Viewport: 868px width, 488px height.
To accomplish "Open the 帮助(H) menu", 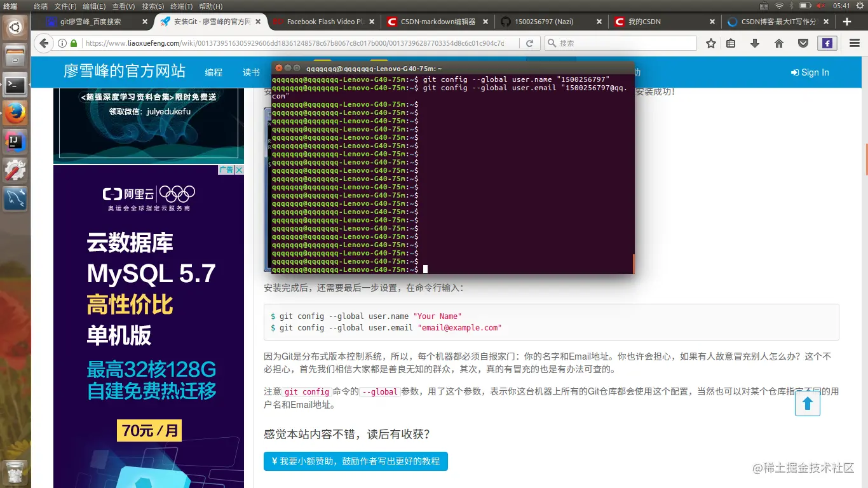I will point(211,6).
